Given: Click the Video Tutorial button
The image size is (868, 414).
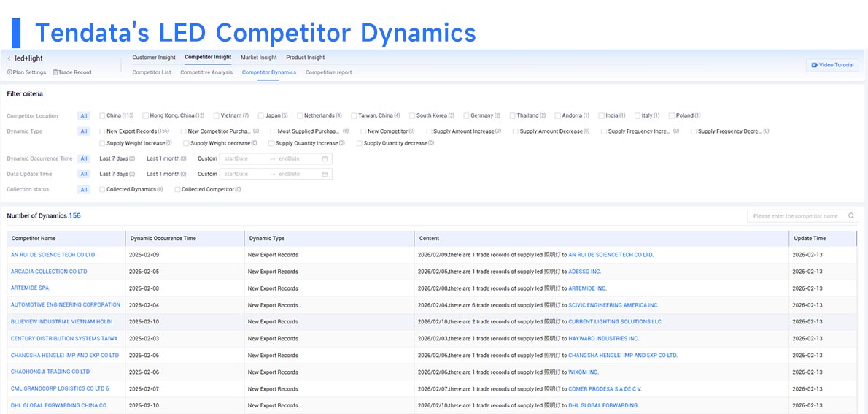Looking at the screenshot, I should [x=832, y=65].
